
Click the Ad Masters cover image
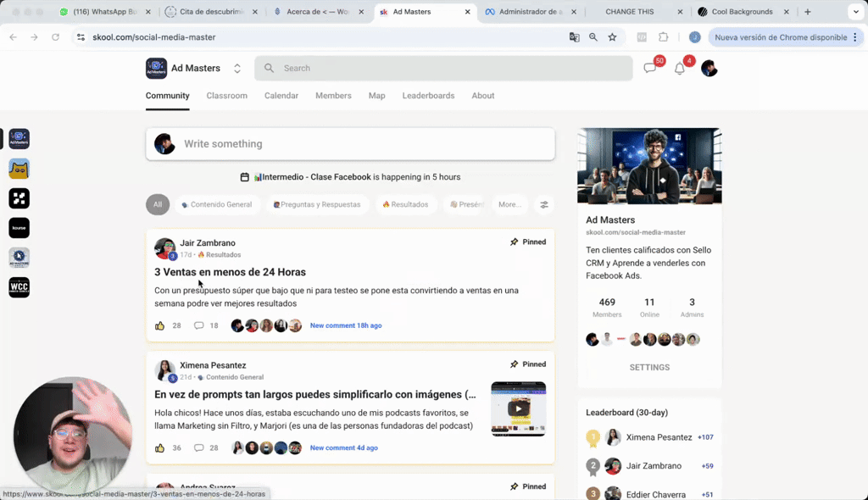coord(649,166)
